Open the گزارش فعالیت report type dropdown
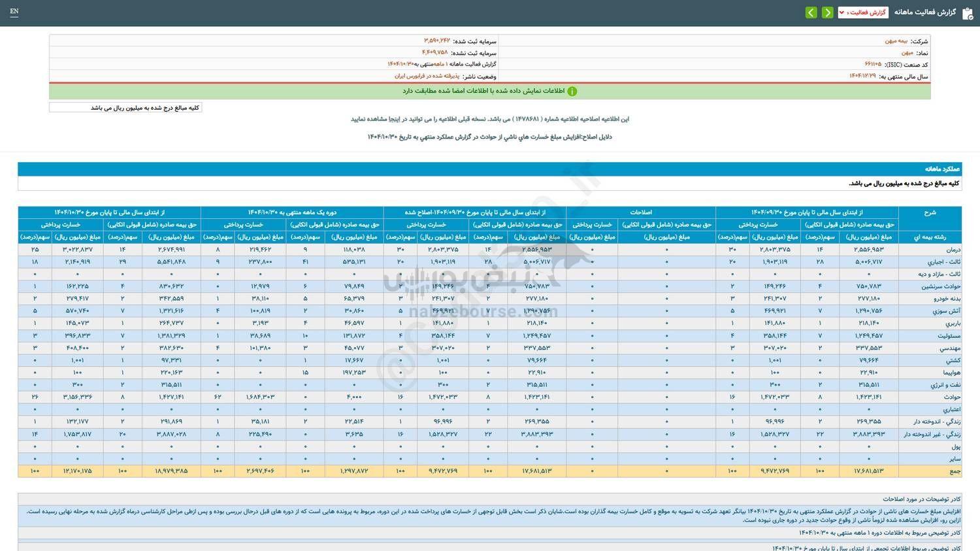This screenshot has height=551, width=980. (861, 11)
